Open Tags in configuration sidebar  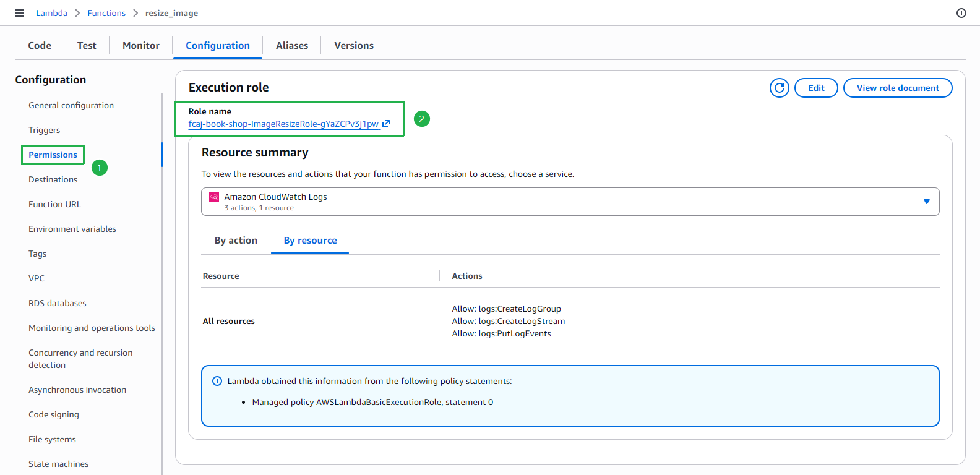click(x=37, y=254)
